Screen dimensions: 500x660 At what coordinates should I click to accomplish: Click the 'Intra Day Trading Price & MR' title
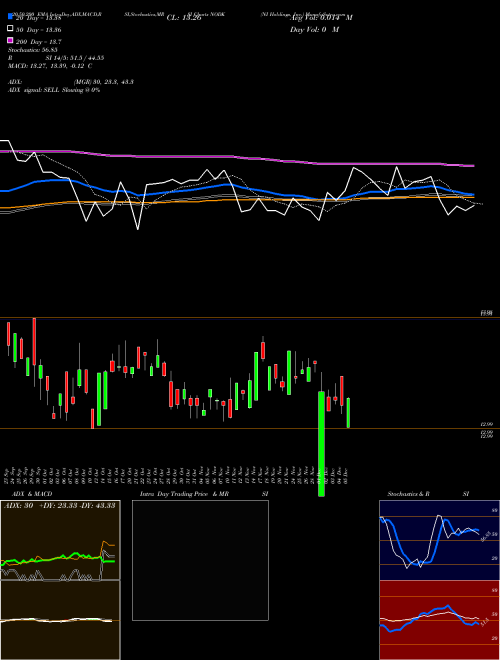coord(184,494)
